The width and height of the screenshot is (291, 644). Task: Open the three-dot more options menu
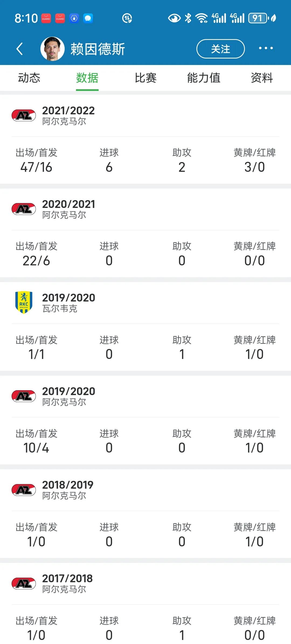point(266,48)
